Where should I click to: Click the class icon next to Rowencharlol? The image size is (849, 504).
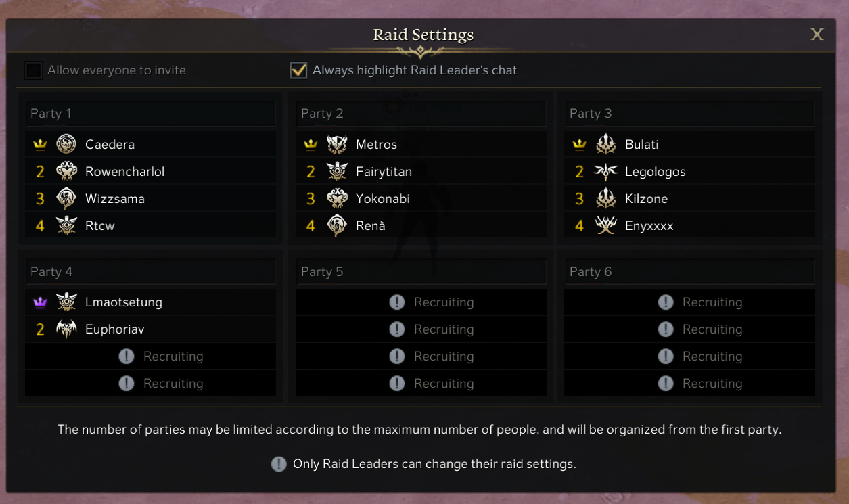click(66, 171)
